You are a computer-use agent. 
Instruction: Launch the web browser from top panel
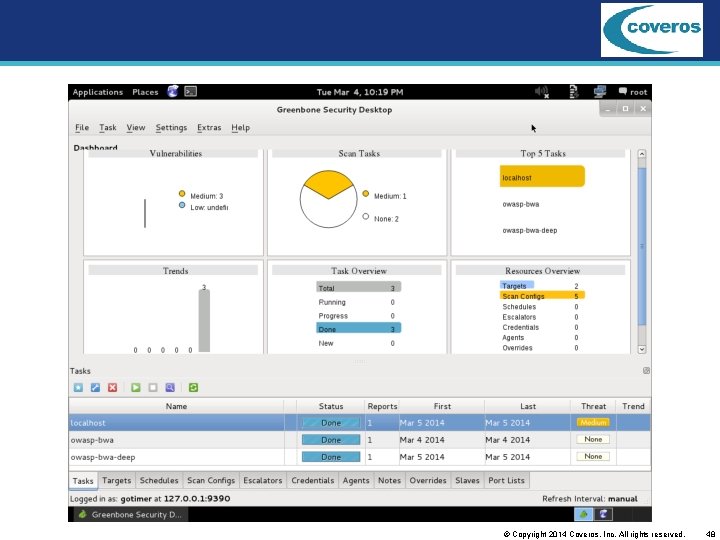(173, 91)
